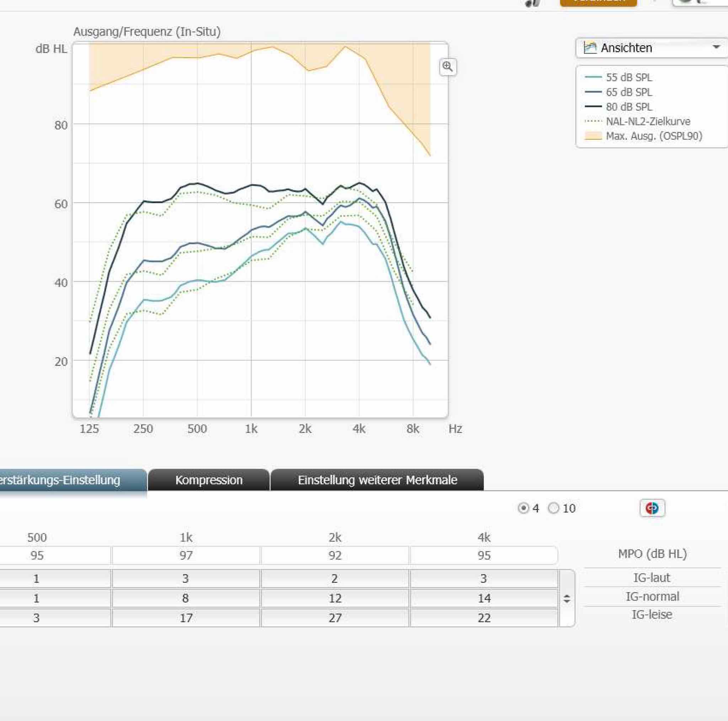The width and height of the screenshot is (728, 721).
Task: Click the Max. Ausg. (OSPL90) legend swatch
Action: point(593,136)
